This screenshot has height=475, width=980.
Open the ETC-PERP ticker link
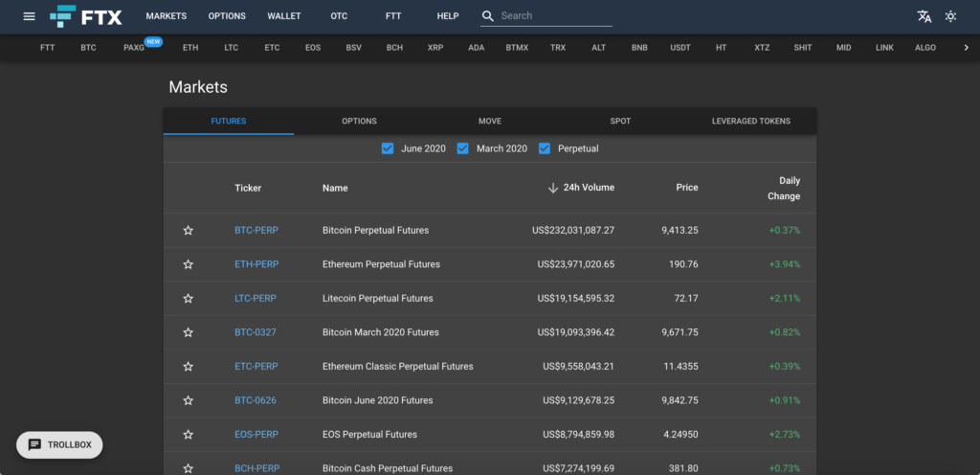tap(256, 366)
